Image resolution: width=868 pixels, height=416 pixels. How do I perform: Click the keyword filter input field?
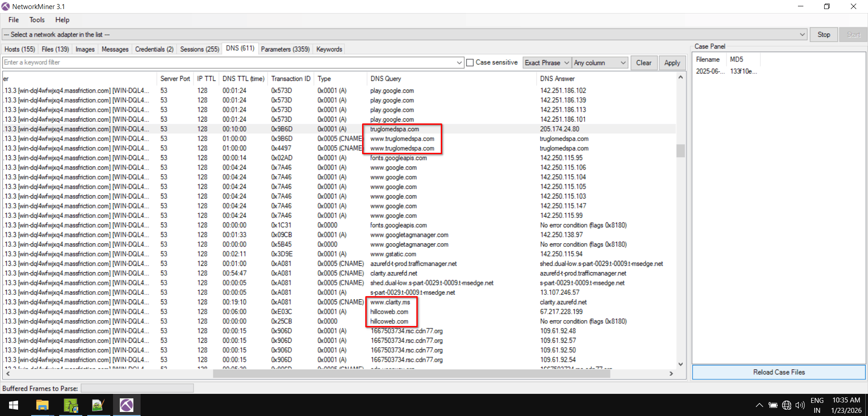coord(226,62)
